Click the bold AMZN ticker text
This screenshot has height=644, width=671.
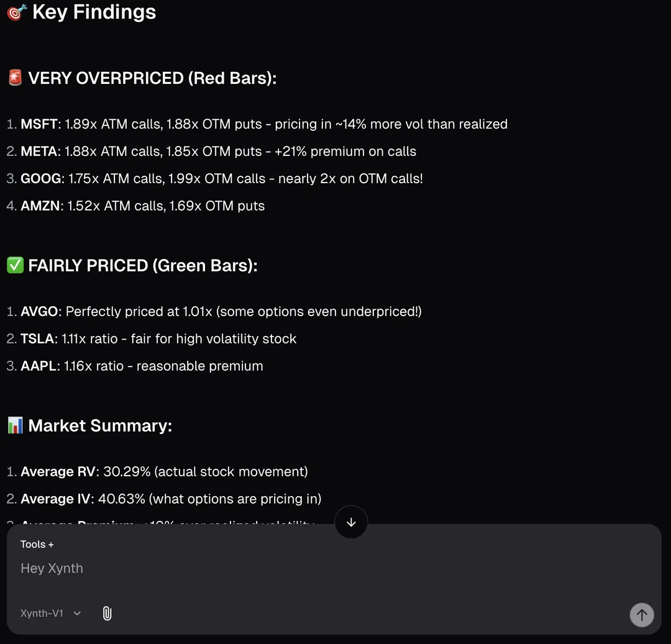(x=42, y=206)
